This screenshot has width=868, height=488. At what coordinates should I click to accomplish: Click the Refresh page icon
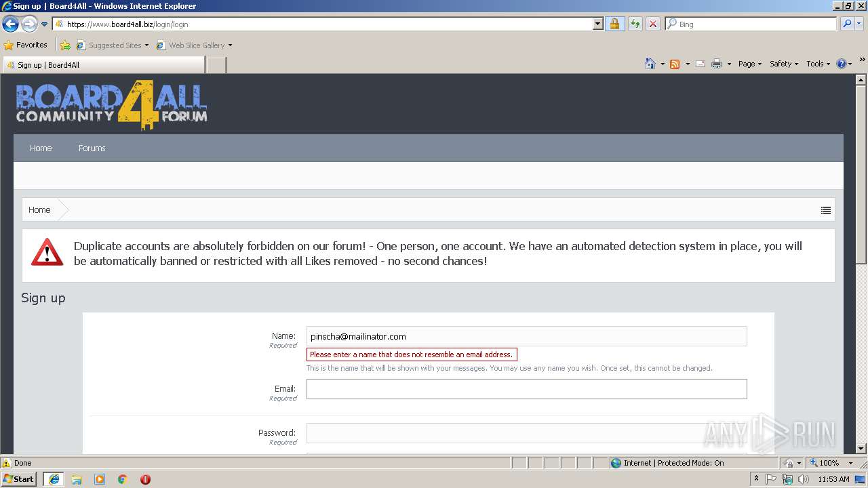tap(635, 24)
